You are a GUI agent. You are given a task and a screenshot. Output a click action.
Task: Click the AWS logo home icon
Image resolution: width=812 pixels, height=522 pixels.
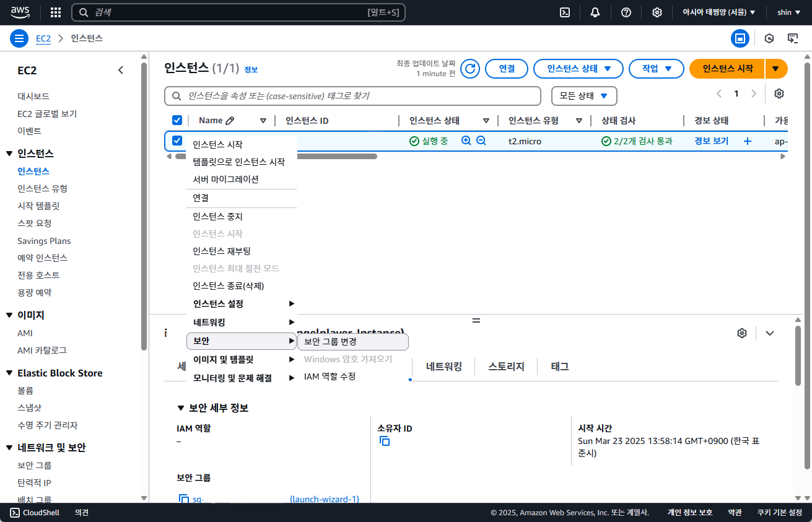coord(20,12)
